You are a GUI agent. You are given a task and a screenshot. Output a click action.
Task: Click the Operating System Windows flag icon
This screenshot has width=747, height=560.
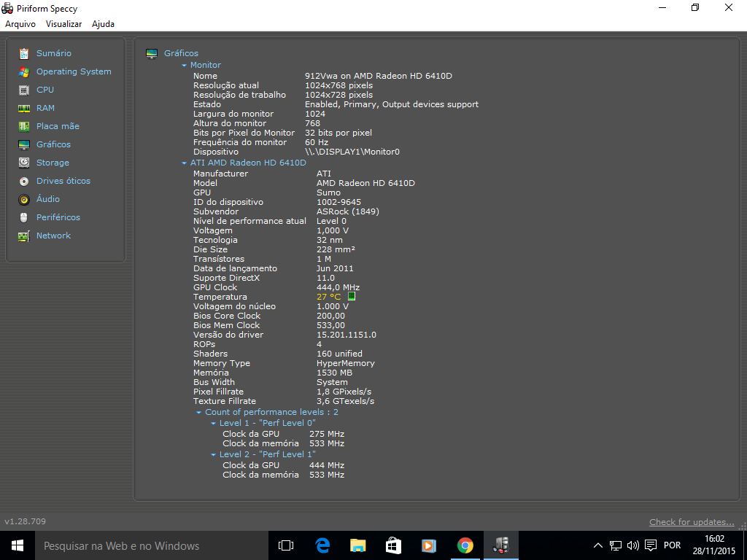[24, 72]
